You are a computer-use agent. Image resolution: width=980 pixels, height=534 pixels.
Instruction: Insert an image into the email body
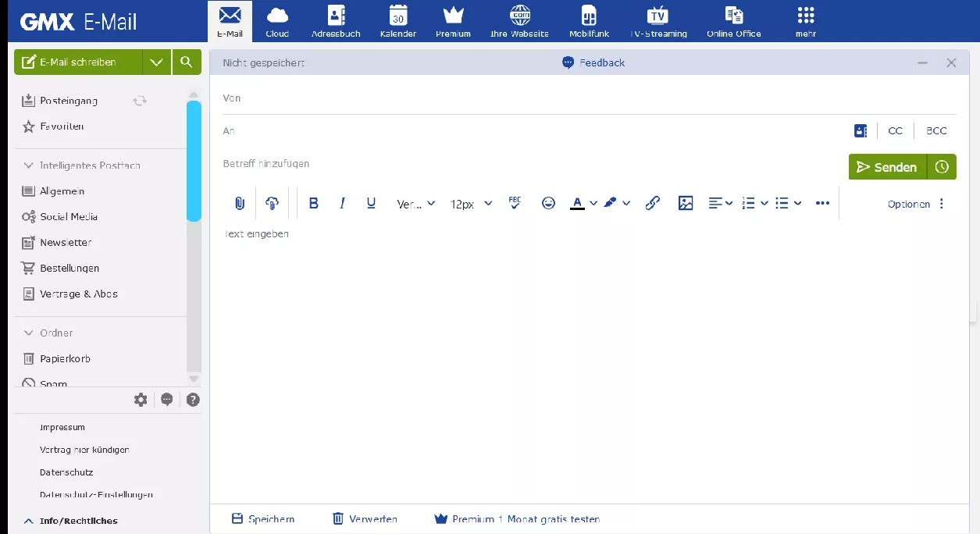(x=686, y=204)
